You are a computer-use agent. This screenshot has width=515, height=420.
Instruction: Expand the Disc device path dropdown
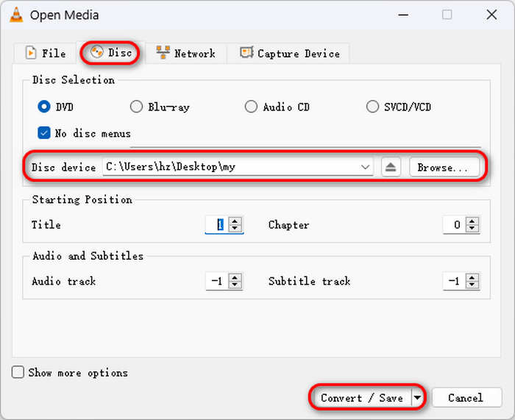365,167
